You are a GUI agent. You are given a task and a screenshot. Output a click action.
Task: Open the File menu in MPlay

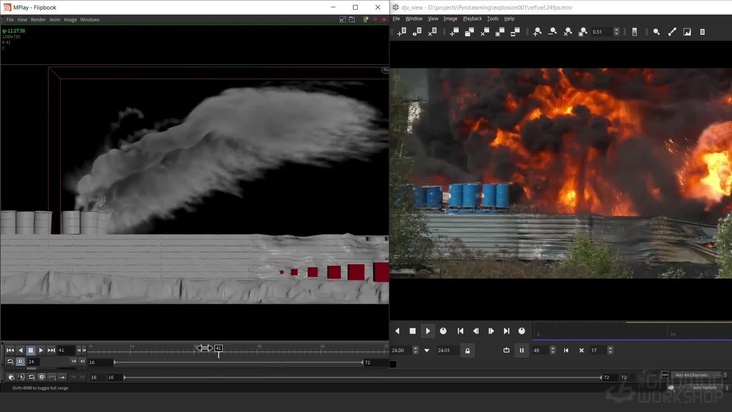click(x=10, y=20)
